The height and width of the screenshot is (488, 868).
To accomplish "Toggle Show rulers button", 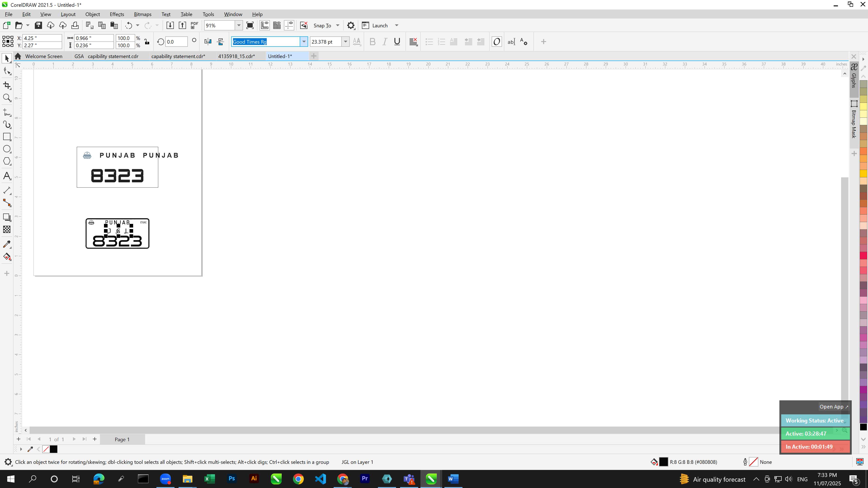I will (x=264, y=25).
